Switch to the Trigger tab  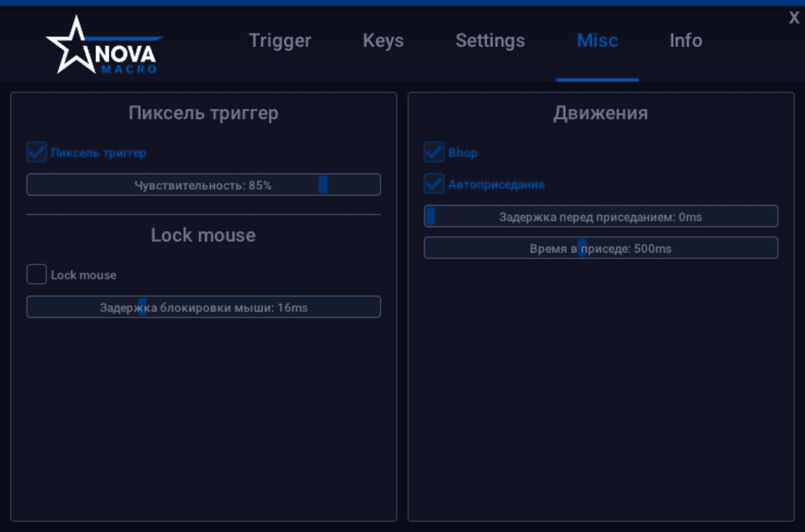280,41
